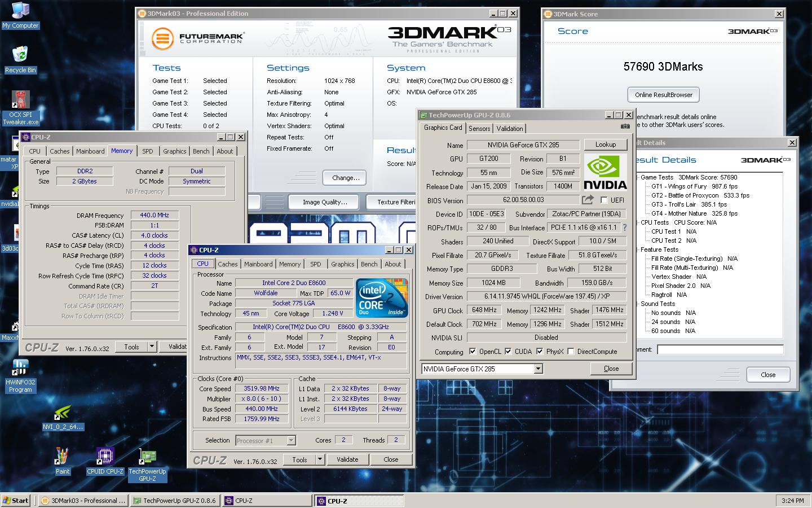Toggle the CUDA checkbox
Viewport: 812px width, 508px height.
pyautogui.click(x=508, y=351)
